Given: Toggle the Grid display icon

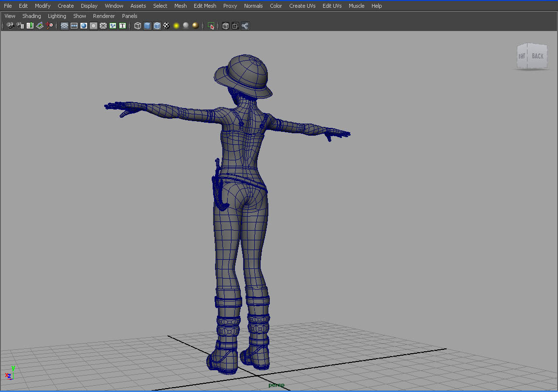Looking at the screenshot, I should 64,26.
